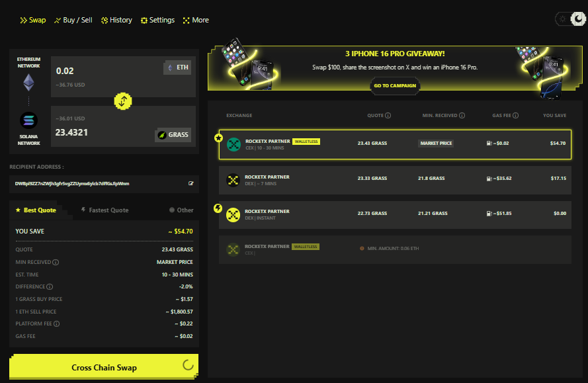This screenshot has width=588, height=383.
Task: Click Walletless tag on the first quote
Action: pyautogui.click(x=306, y=142)
